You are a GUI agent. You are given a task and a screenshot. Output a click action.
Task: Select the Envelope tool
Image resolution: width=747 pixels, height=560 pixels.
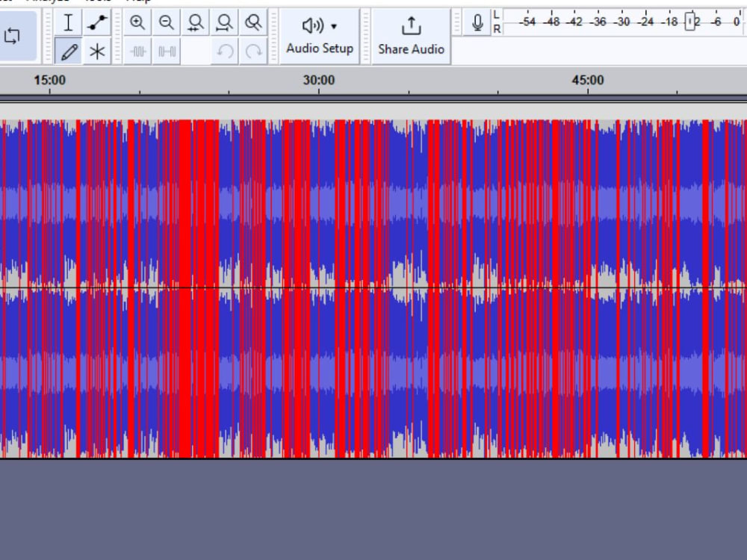click(97, 22)
